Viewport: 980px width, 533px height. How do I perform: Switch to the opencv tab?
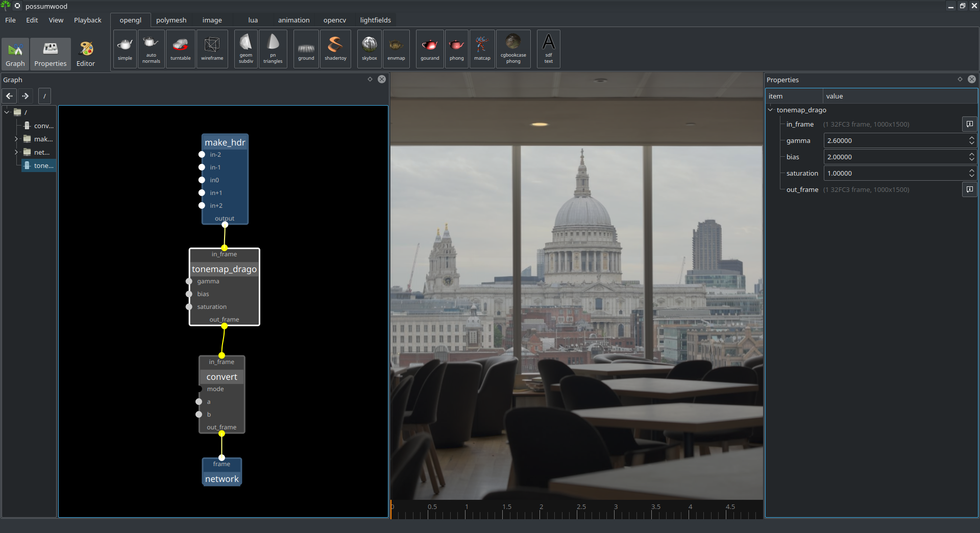point(335,20)
